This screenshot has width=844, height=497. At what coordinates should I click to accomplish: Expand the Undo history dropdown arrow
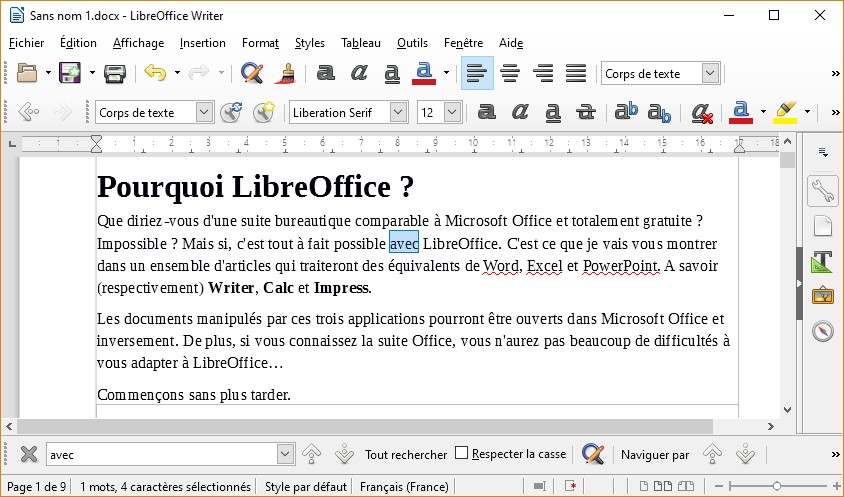tap(177, 73)
